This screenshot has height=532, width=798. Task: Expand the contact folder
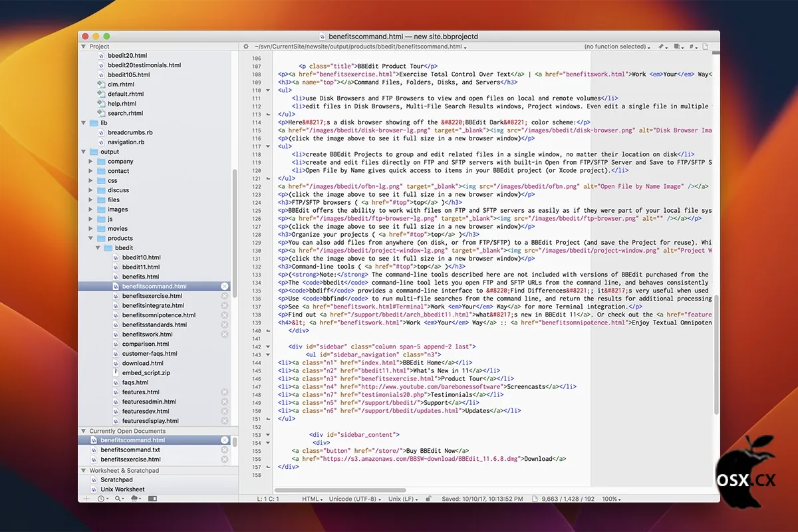(x=91, y=171)
